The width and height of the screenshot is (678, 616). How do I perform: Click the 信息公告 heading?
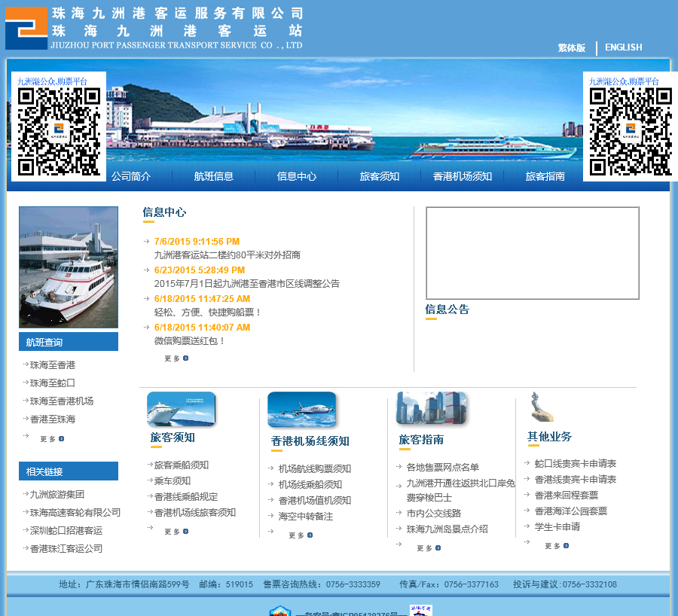[447, 310]
